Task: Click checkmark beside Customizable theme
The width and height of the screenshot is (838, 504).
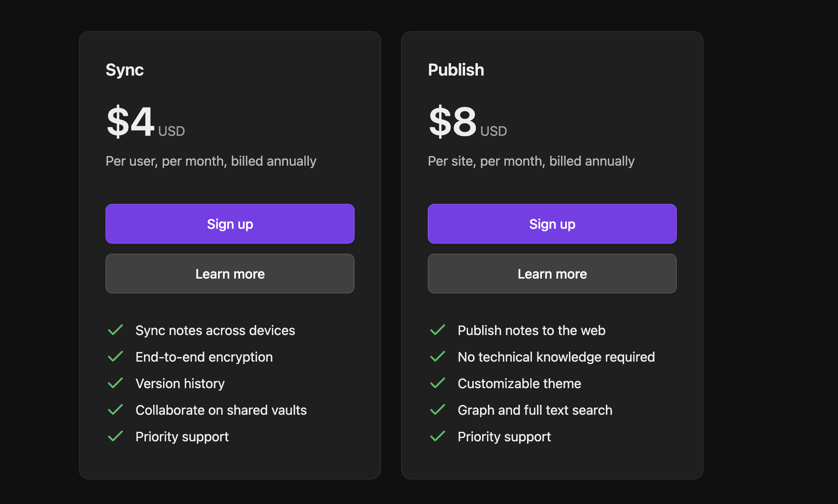Action: pyautogui.click(x=438, y=383)
